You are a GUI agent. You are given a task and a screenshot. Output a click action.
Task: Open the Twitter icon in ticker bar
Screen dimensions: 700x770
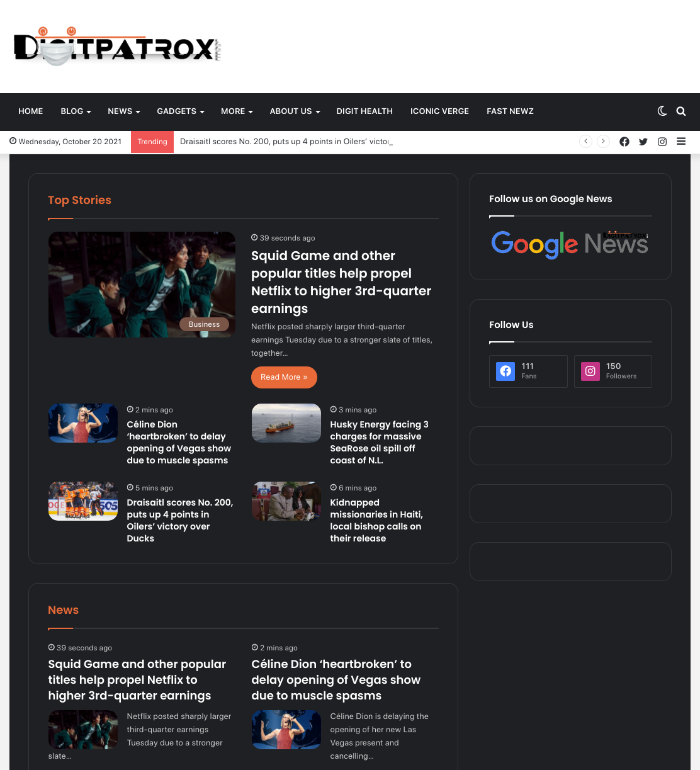(x=643, y=142)
